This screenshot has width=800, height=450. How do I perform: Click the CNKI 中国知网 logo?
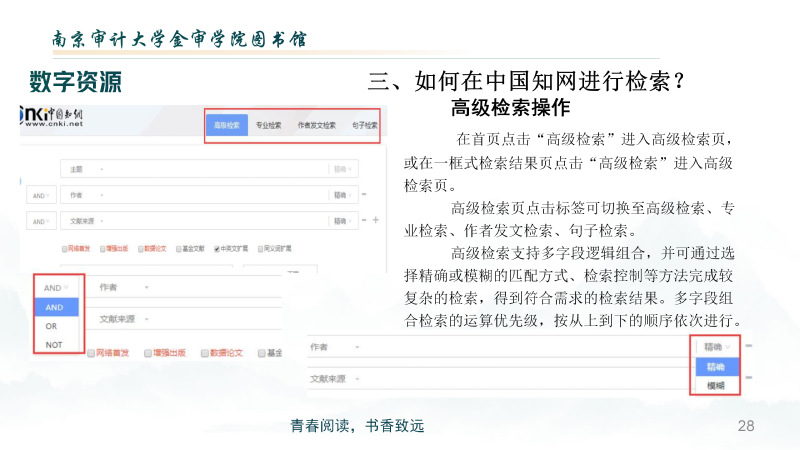[53, 119]
